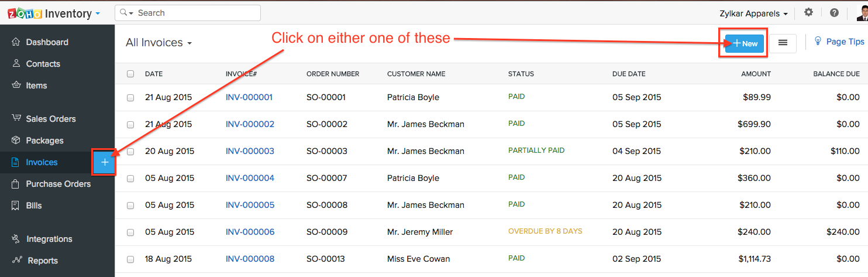
Task: Expand the search type dropdown arrow
Action: 127,13
